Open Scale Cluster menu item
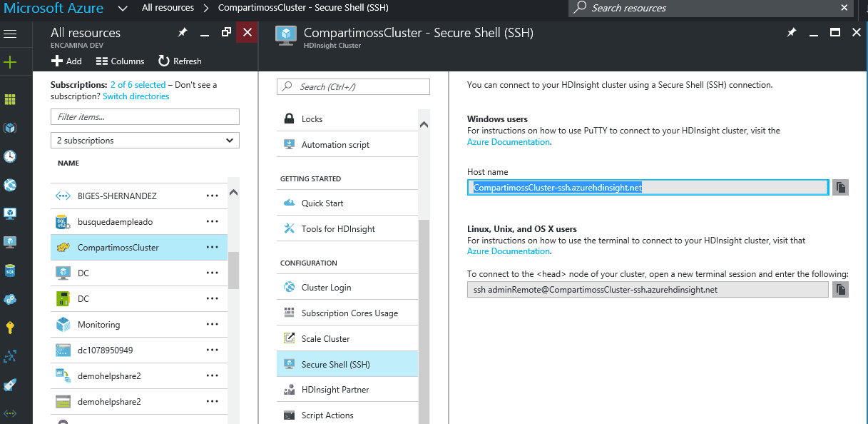This screenshot has width=868, height=424. pos(347,338)
